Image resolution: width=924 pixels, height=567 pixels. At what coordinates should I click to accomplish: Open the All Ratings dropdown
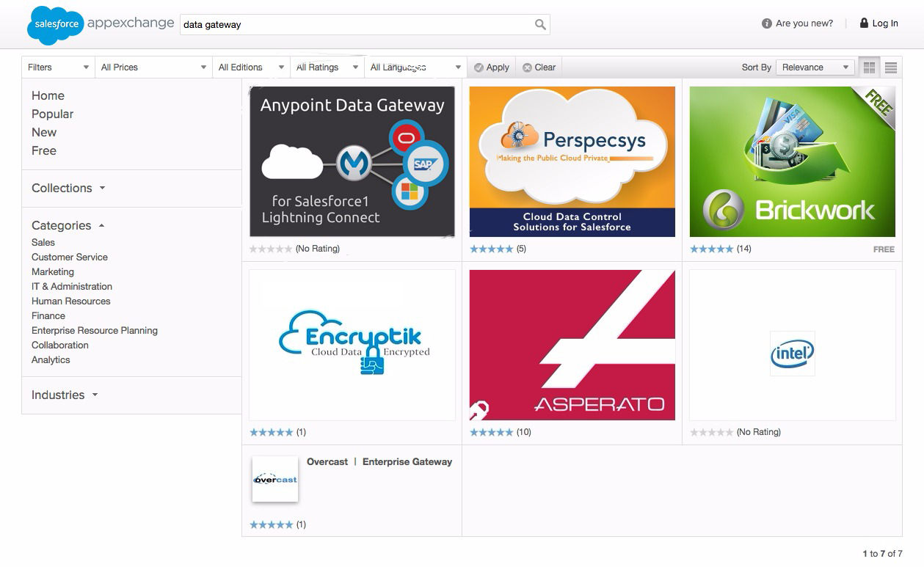[327, 67]
